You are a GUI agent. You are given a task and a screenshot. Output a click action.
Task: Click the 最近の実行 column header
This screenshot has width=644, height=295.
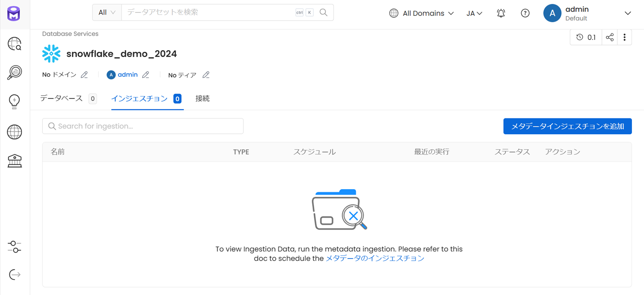pyautogui.click(x=432, y=152)
